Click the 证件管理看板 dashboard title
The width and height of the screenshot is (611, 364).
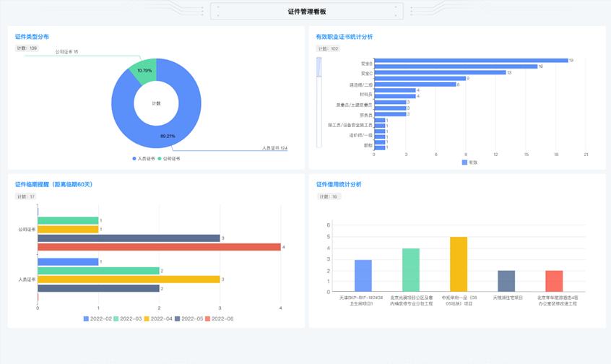pyautogui.click(x=306, y=12)
